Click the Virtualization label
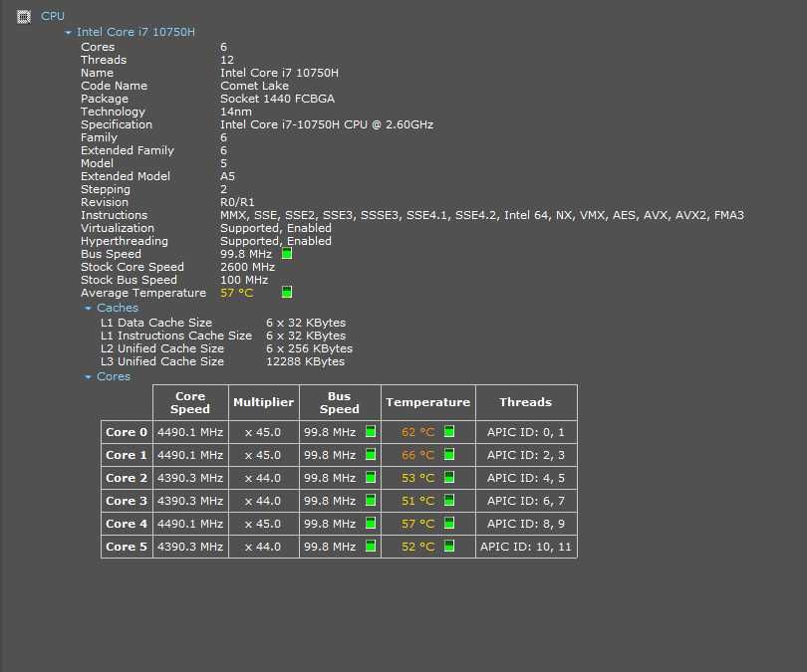The height and width of the screenshot is (672, 807). (x=118, y=228)
